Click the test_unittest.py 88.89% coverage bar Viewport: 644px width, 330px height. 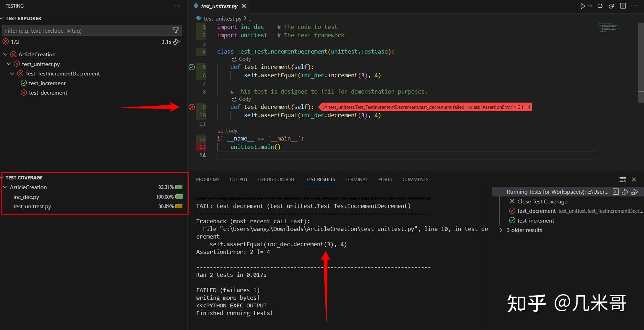[x=179, y=206]
